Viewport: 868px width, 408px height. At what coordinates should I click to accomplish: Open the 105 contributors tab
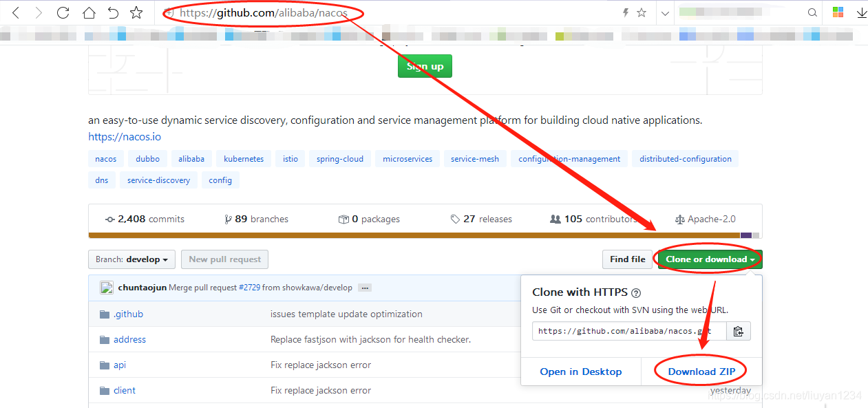[593, 219]
